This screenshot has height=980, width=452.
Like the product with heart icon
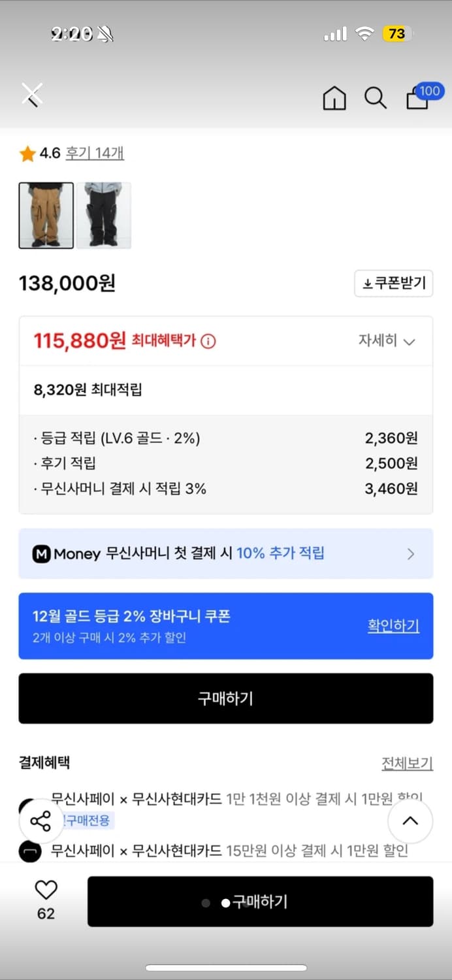coord(46,890)
